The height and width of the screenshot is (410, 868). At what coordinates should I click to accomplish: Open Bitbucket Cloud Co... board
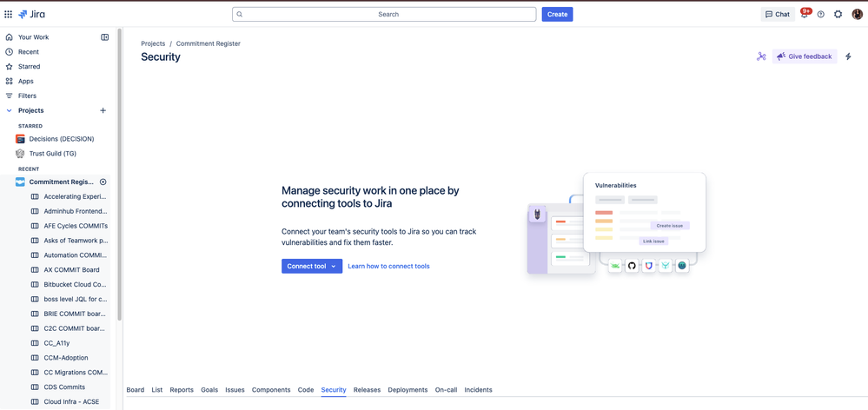coord(76,284)
